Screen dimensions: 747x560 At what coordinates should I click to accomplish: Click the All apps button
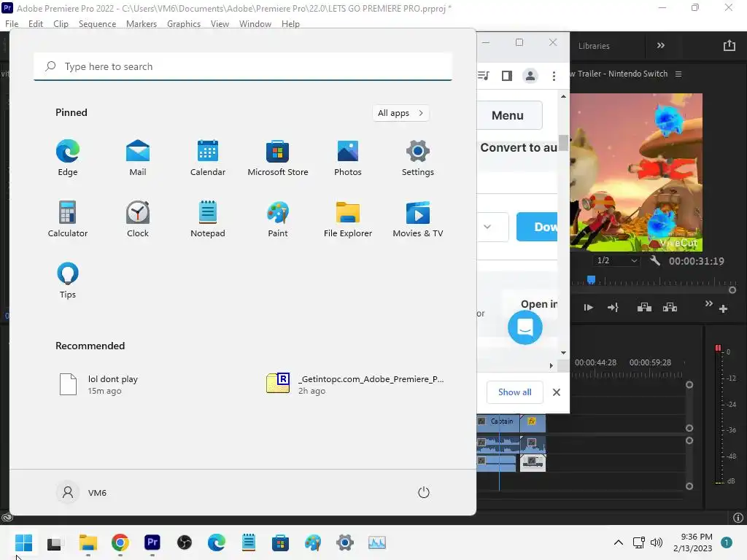[400, 113]
